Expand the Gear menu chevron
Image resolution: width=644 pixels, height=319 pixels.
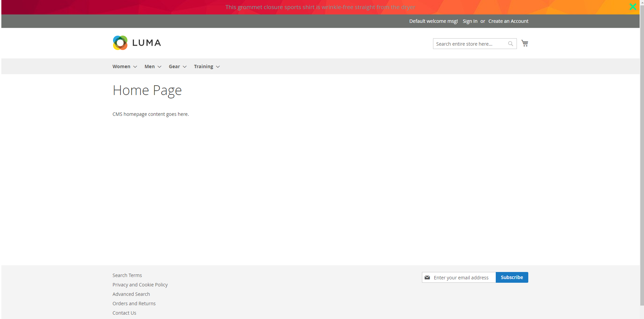pyautogui.click(x=184, y=67)
